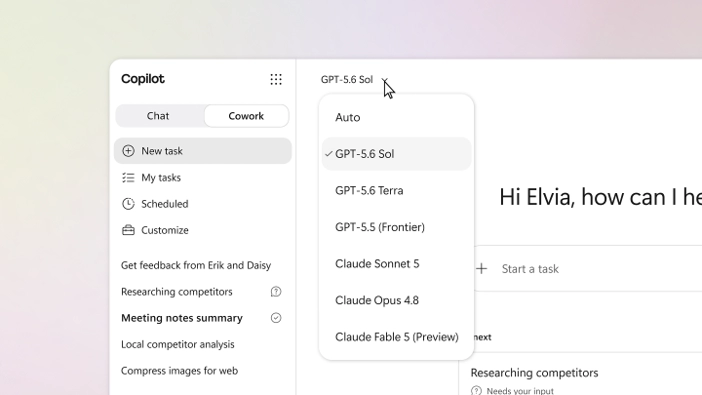
Task: Open Scheduled tasks
Action: tap(203, 204)
